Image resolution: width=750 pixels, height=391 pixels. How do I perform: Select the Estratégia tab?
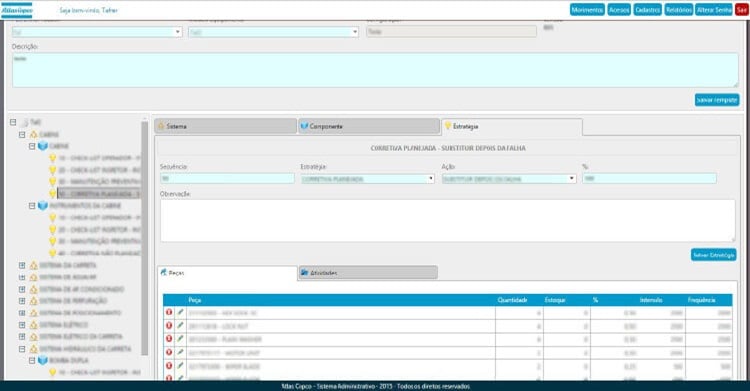click(512, 126)
